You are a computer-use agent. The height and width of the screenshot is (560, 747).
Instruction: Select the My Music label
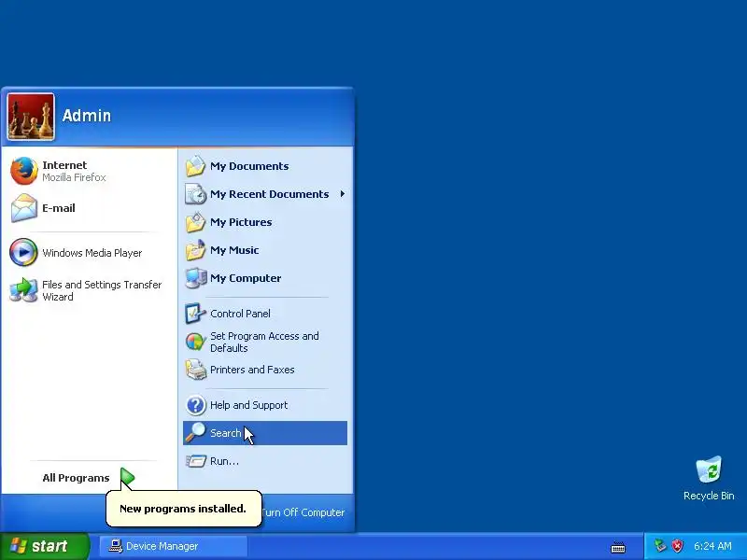(234, 250)
